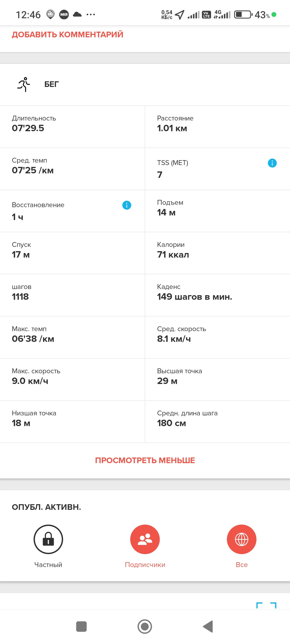Tap the Расстояние 1.01 км cell
290x644 pixels.
218,127
